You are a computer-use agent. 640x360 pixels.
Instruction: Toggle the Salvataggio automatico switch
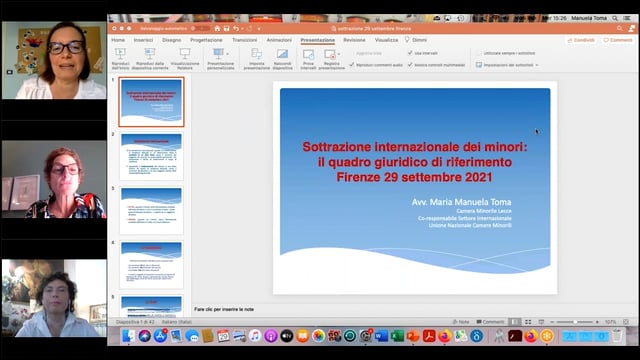point(201,29)
